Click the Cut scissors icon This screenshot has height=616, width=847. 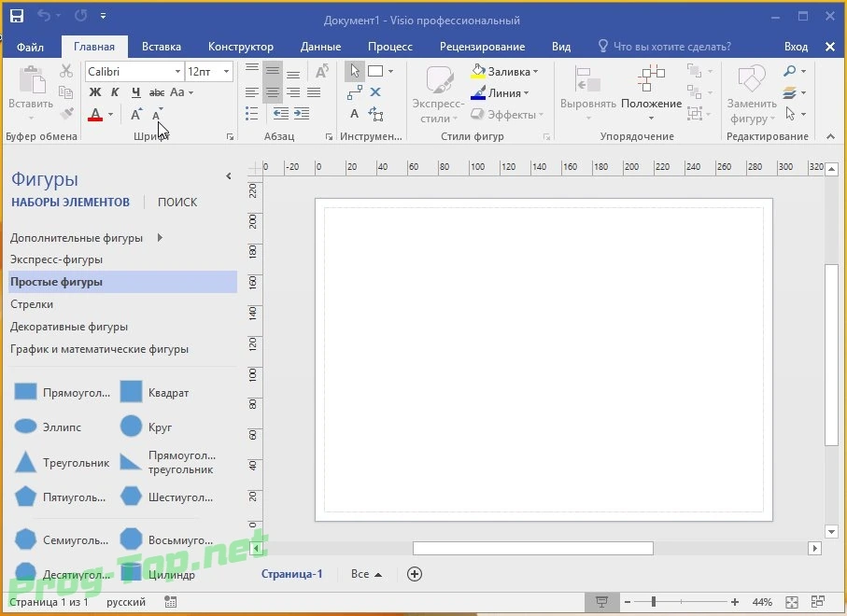tap(66, 71)
